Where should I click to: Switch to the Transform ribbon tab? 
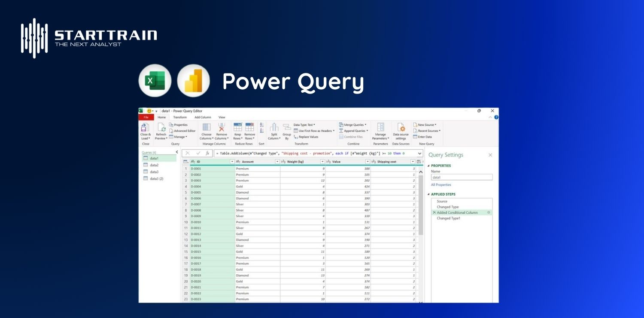click(179, 117)
